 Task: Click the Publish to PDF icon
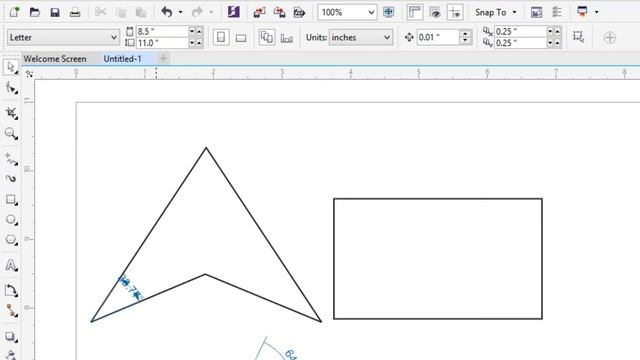tap(300, 12)
